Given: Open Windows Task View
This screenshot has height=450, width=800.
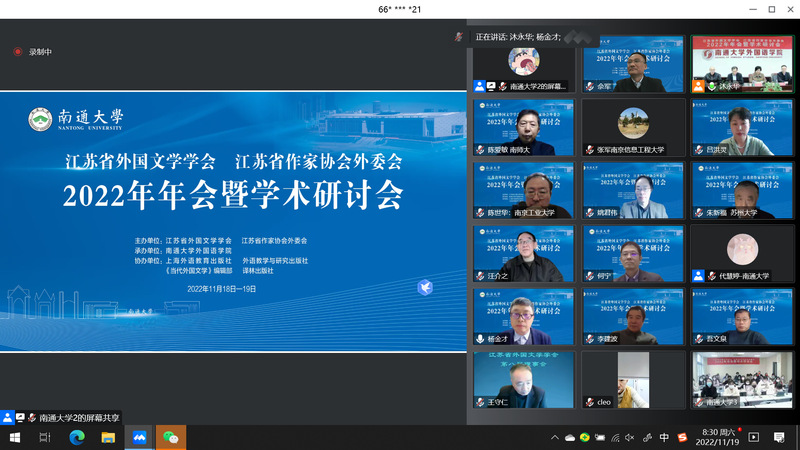Looking at the screenshot, I should 45,437.
